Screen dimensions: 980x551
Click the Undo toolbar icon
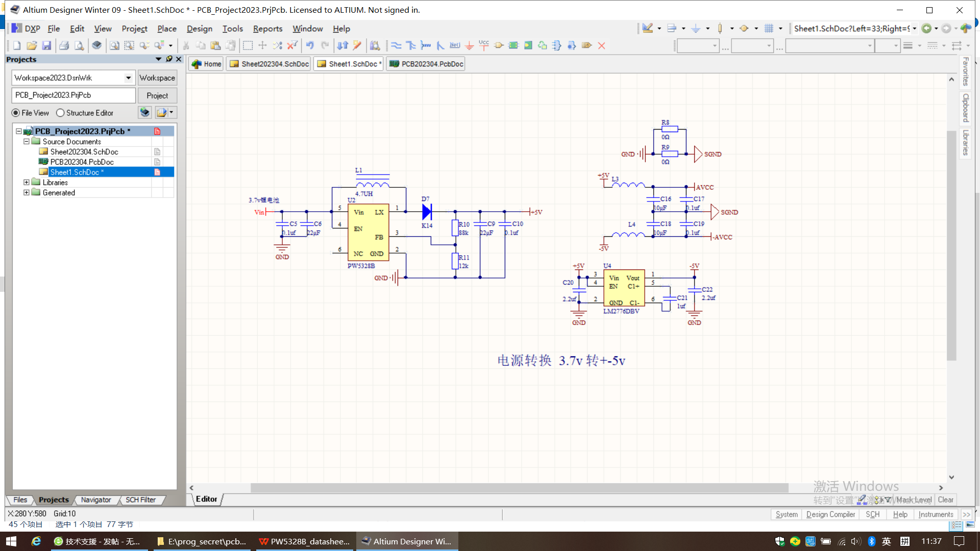310,45
